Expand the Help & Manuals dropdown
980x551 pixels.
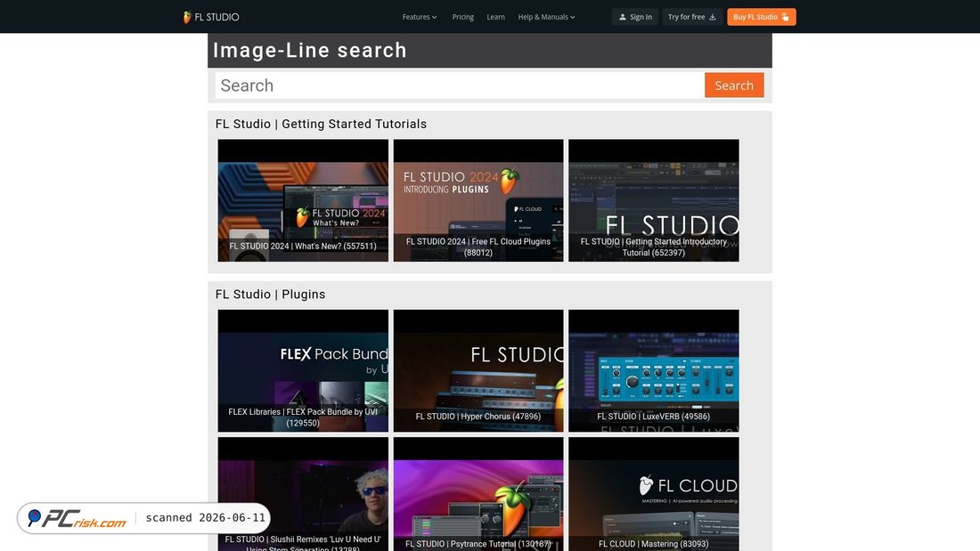546,17
